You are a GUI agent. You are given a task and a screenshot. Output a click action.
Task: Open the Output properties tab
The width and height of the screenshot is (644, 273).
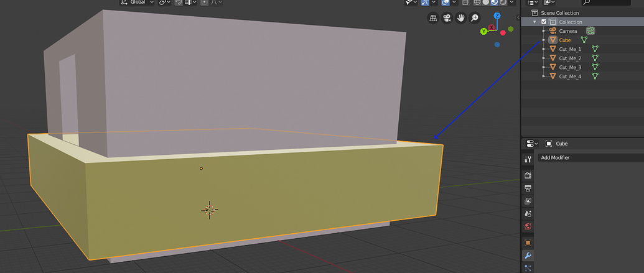point(528,188)
